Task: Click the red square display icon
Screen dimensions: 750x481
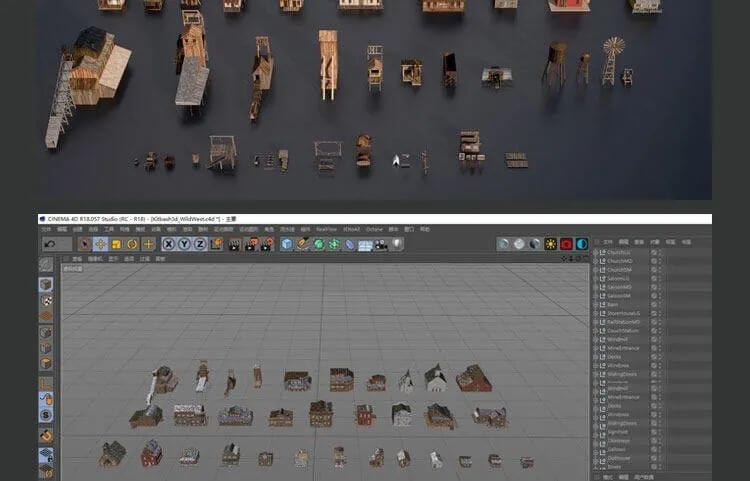Action: pos(566,243)
